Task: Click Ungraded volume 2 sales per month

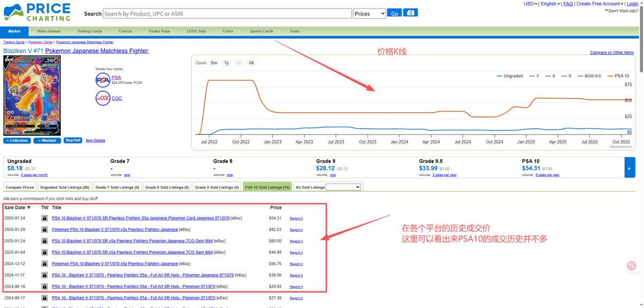Action: click(x=34, y=175)
